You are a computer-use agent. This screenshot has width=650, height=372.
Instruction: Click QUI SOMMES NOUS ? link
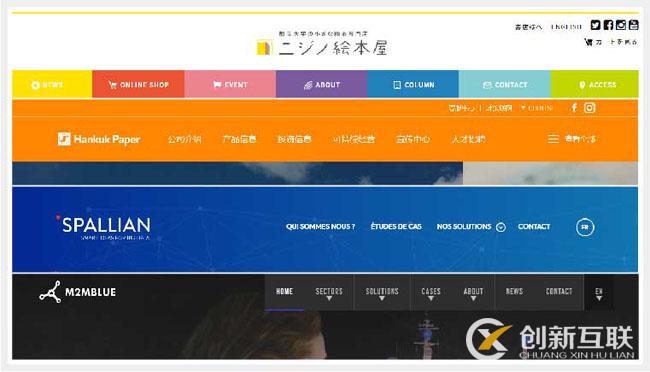(x=320, y=226)
